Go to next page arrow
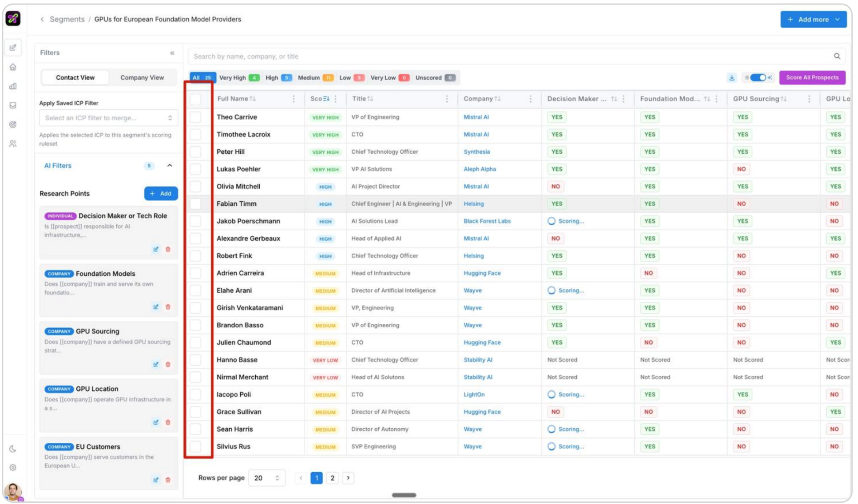The width and height of the screenshot is (858, 504). (348, 478)
